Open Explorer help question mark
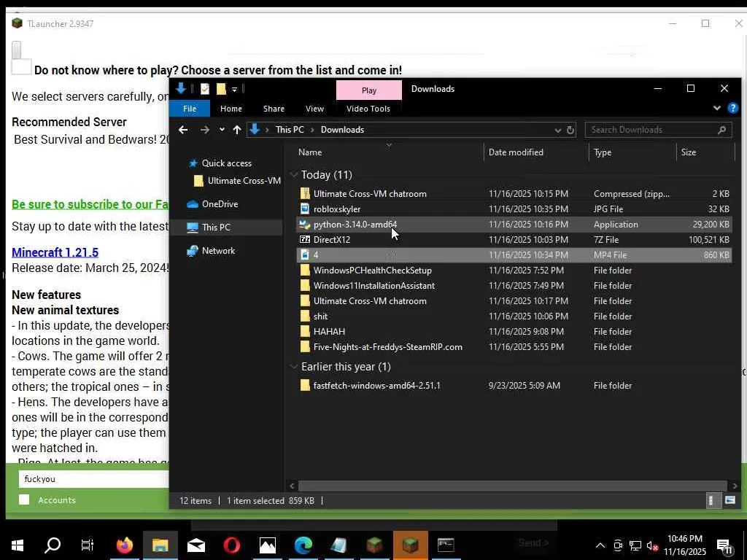The image size is (747, 560). pos(732,108)
